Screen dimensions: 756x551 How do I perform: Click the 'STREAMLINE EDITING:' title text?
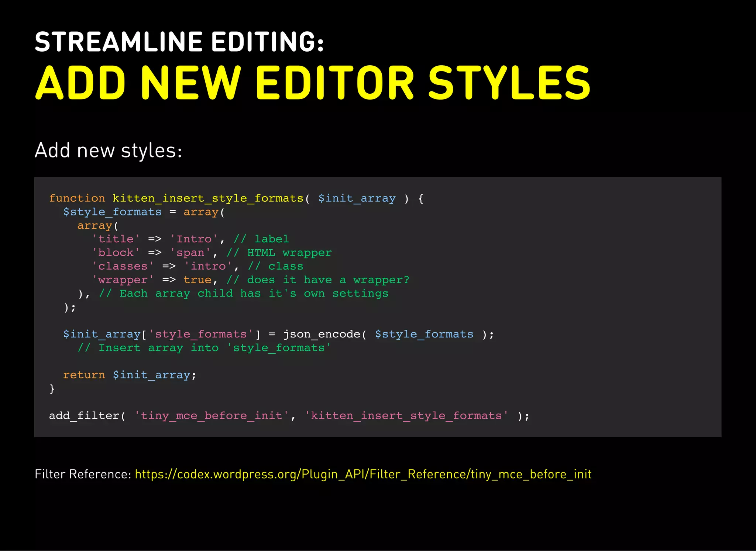pos(179,42)
